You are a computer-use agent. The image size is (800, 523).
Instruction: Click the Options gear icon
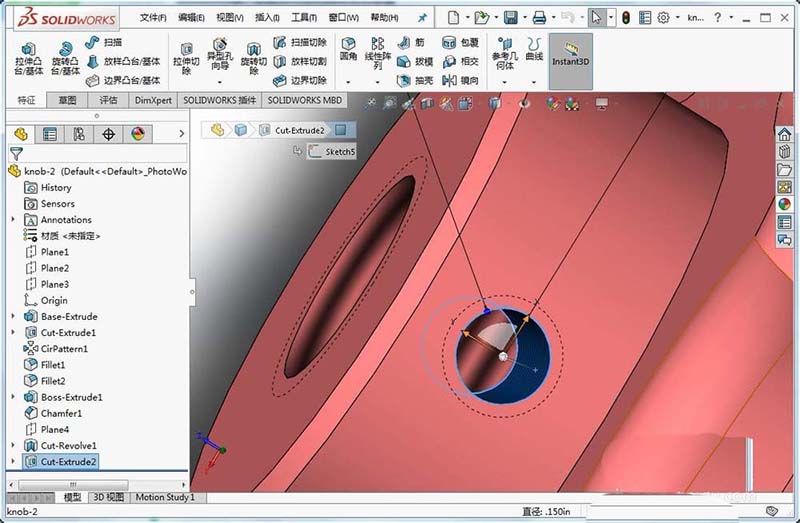(x=662, y=18)
